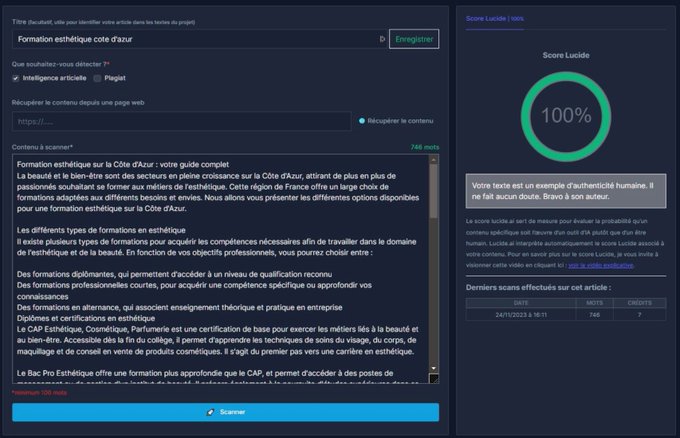
Task: Click the MOTS column header
Action: click(x=595, y=303)
